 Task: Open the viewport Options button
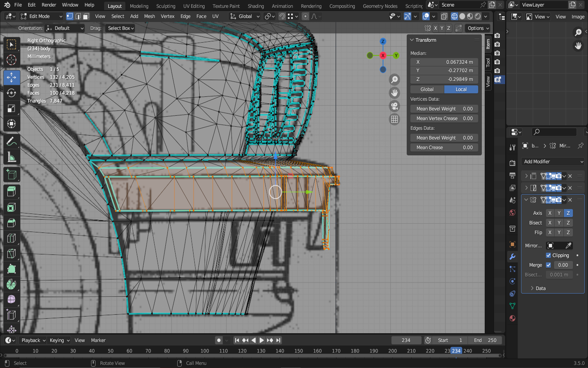(478, 28)
